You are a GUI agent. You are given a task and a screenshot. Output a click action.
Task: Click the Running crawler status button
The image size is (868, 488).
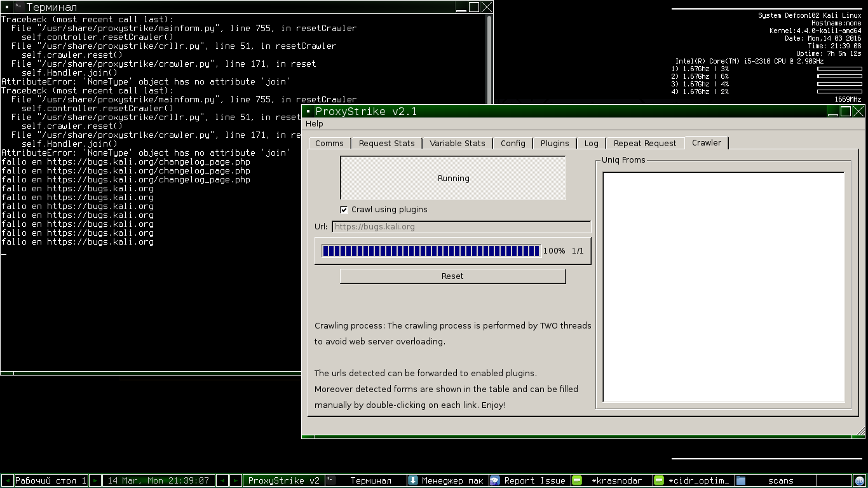click(453, 179)
